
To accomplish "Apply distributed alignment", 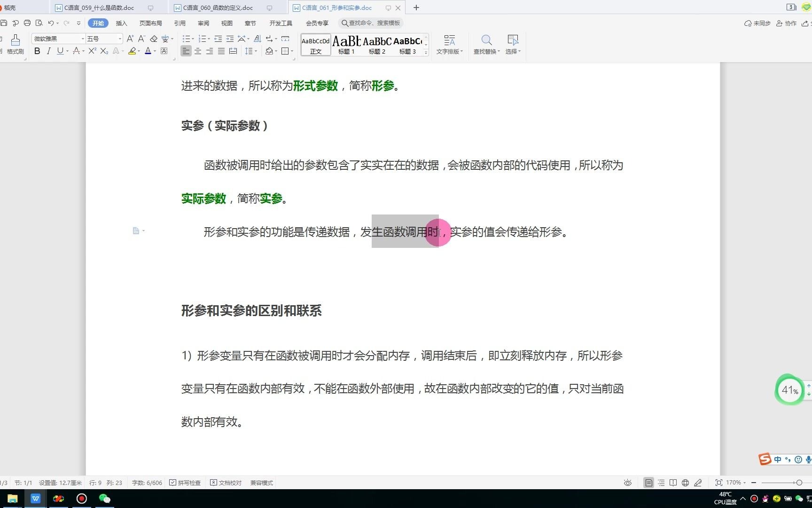I will tap(233, 51).
